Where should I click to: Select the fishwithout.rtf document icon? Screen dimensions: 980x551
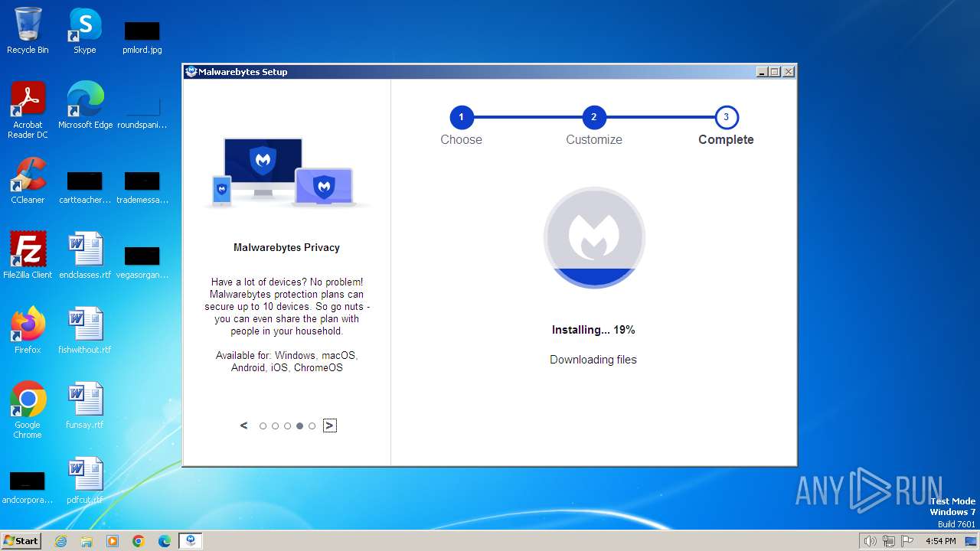(85, 330)
